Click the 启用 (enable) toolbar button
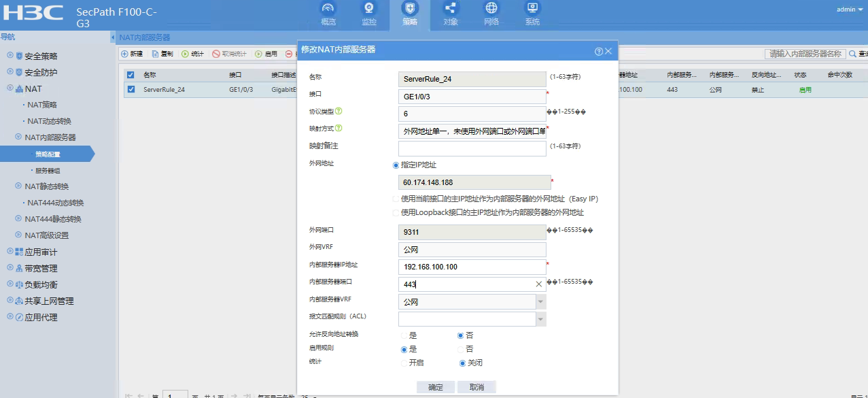This screenshot has height=398, width=868. click(x=266, y=54)
